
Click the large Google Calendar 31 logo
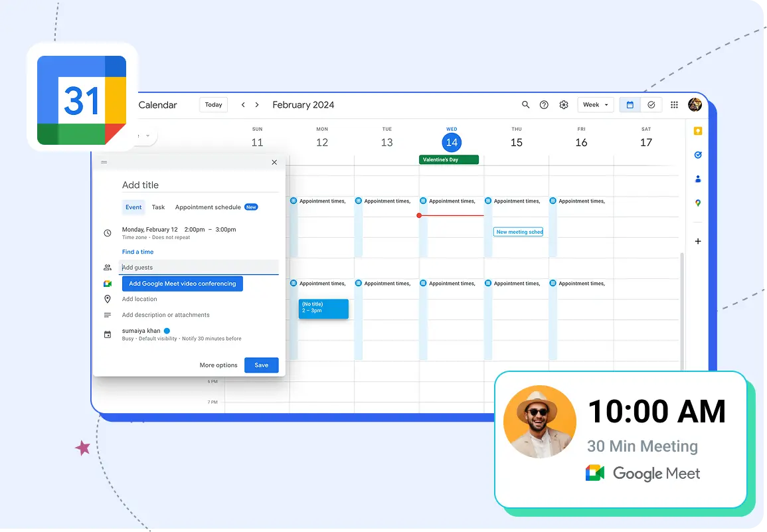pos(82,100)
